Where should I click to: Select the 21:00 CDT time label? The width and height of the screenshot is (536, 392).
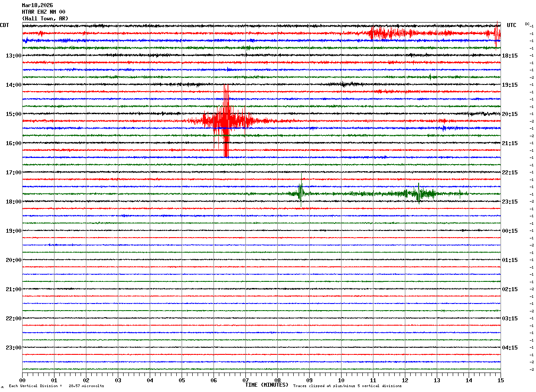tap(13, 289)
